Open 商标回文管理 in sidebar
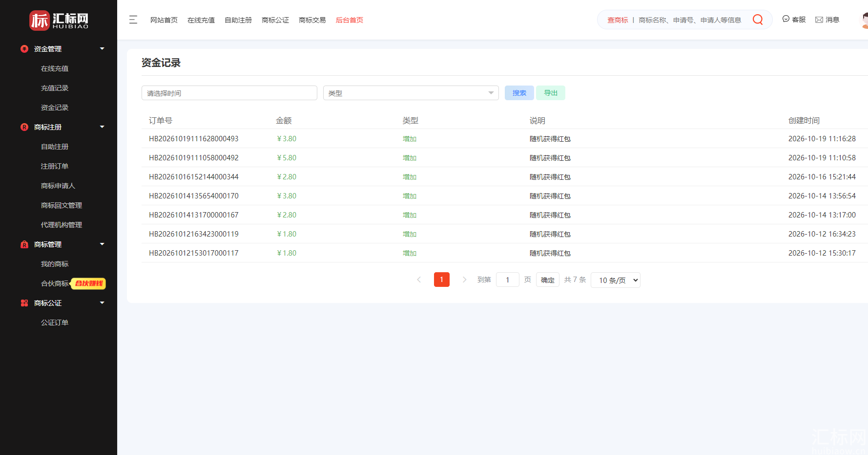The height and width of the screenshot is (455, 868). pyautogui.click(x=62, y=205)
